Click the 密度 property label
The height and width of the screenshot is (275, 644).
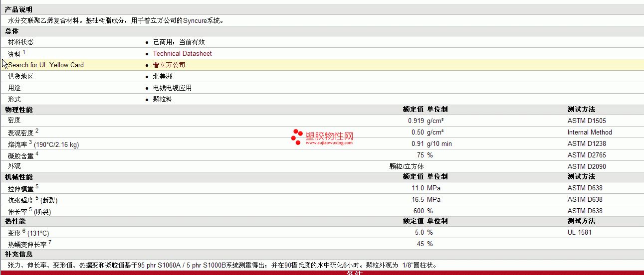pos(14,120)
